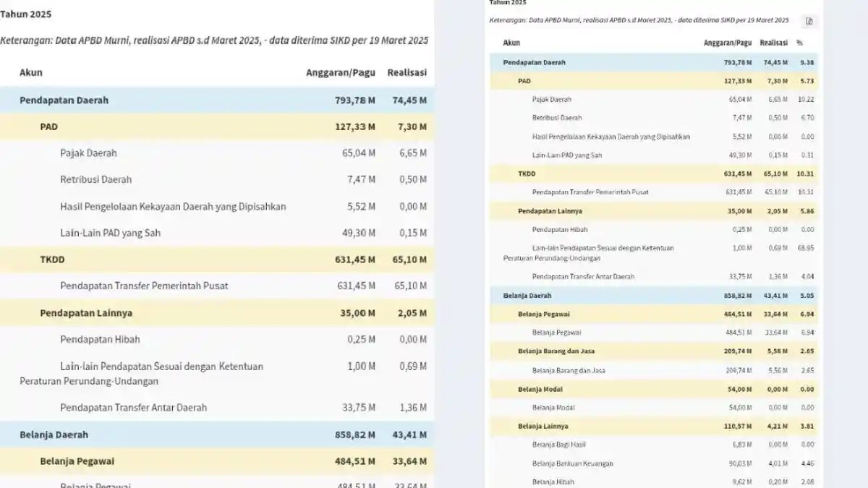Click the 49,30 M value in the enlarged table
Viewport: 868px width, 488px height.
(359, 233)
